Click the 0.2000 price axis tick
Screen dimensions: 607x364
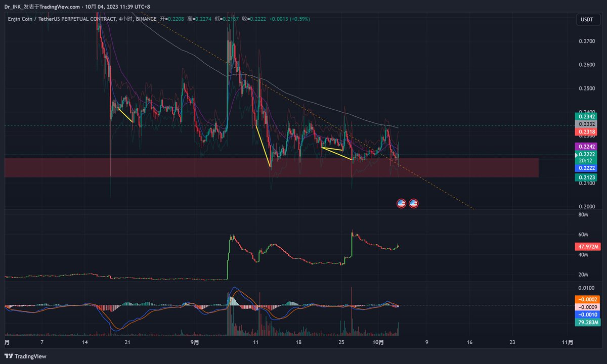(x=587, y=207)
